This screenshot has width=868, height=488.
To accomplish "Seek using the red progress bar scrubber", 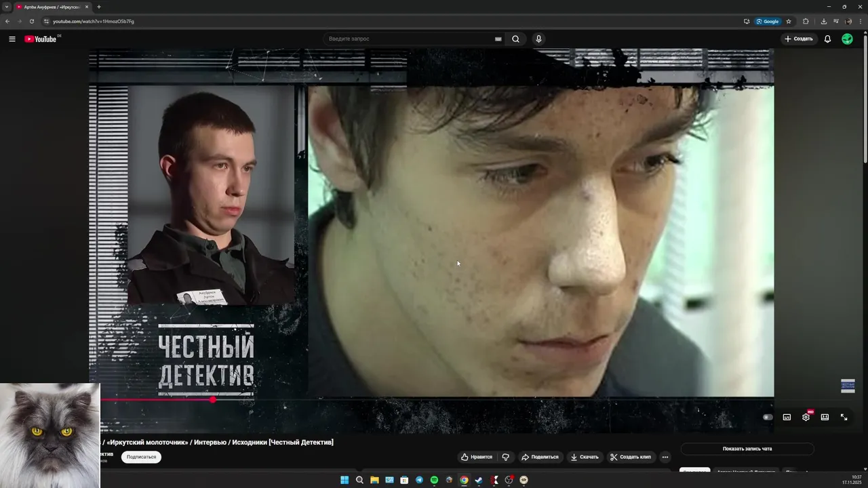I will [213, 400].
